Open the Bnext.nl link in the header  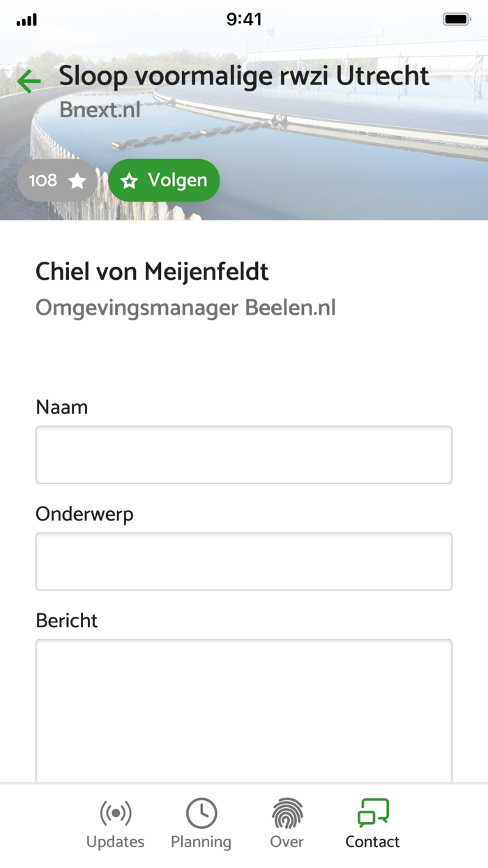(x=100, y=110)
